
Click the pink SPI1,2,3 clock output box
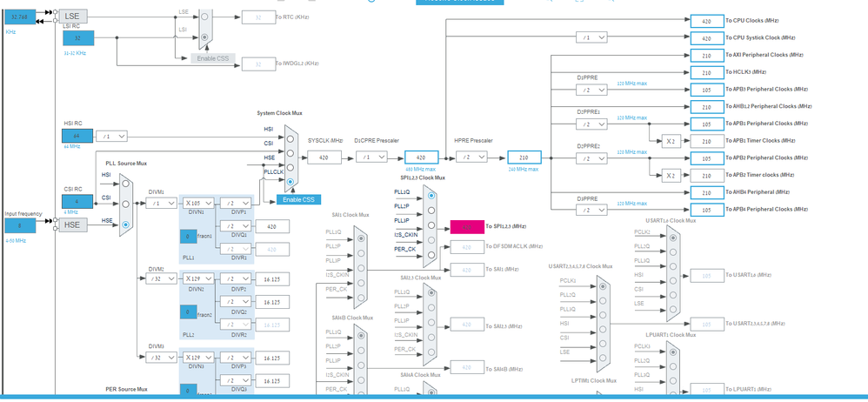pyautogui.click(x=467, y=227)
